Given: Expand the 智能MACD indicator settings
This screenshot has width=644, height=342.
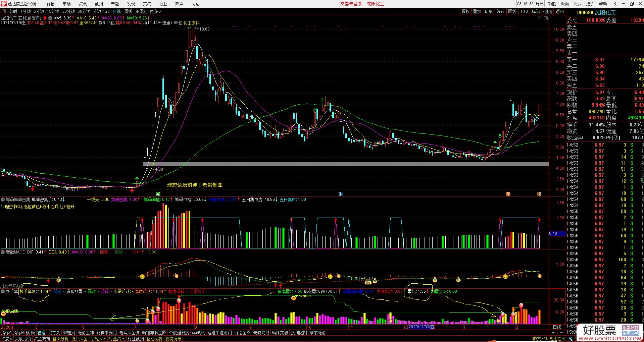Looking at the screenshot, I should pyautogui.click(x=3, y=252).
